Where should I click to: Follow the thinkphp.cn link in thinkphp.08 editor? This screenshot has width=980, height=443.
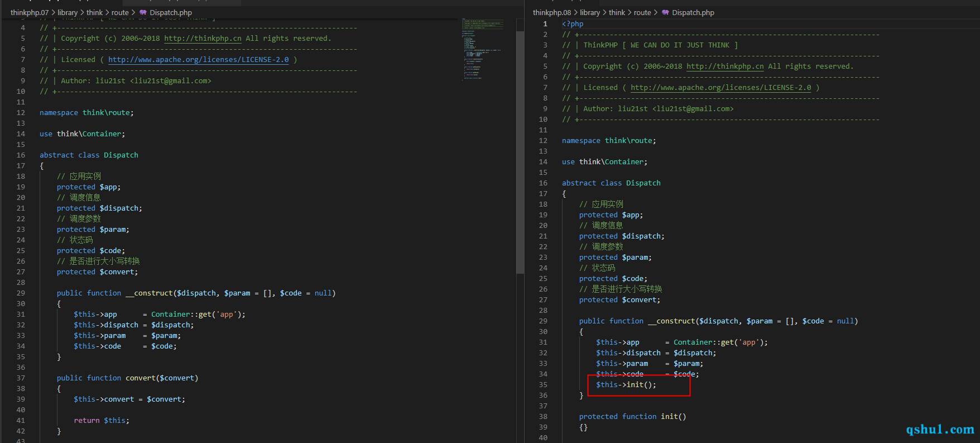tap(726, 66)
